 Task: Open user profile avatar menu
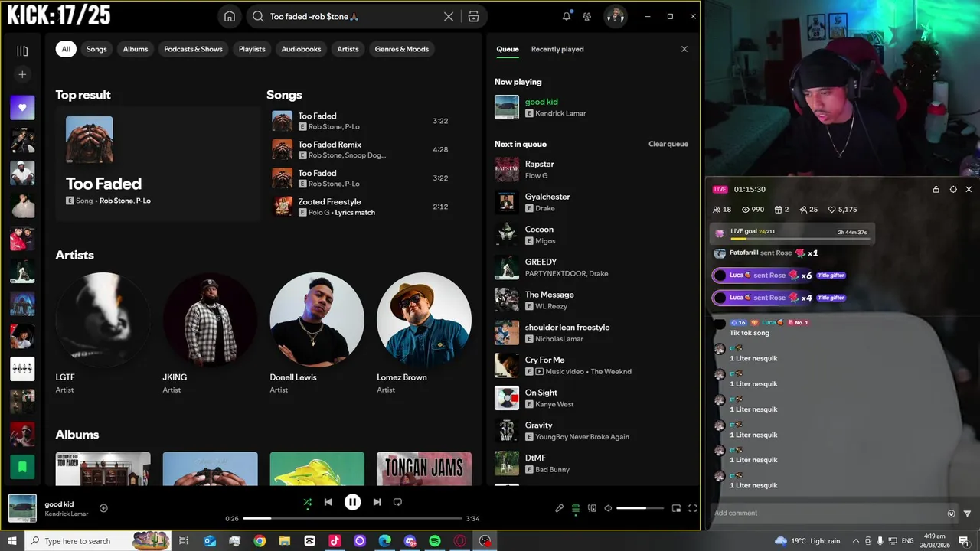pos(615,16)
